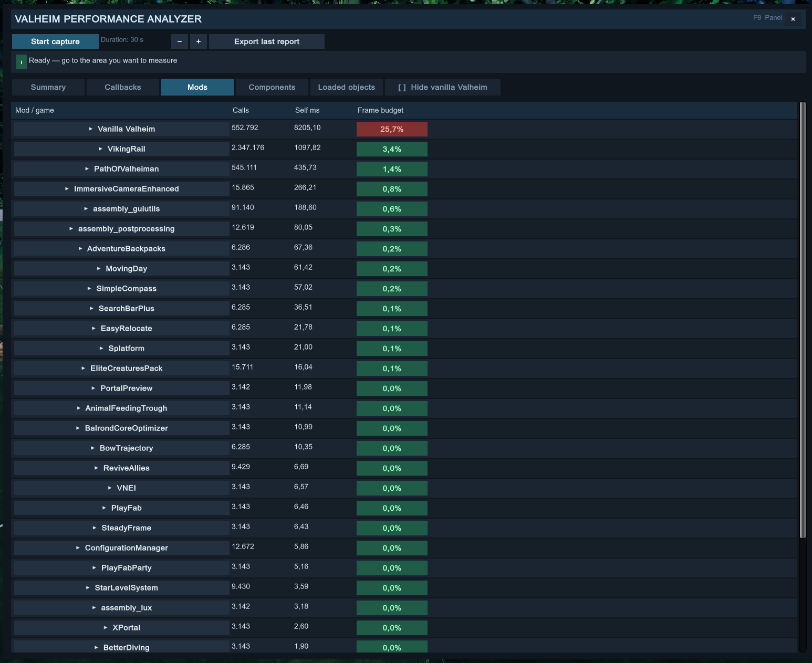Screen dimensions: 812x663
Task: Expand the AnimalFeedingTrough row
Action: pos(122,408)
